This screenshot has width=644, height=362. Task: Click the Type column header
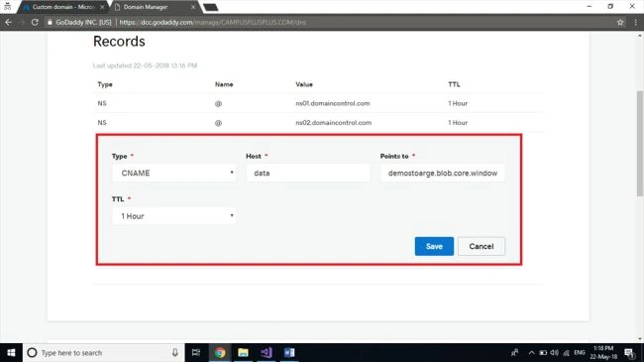pyautogui.click(x=105, y=84)
